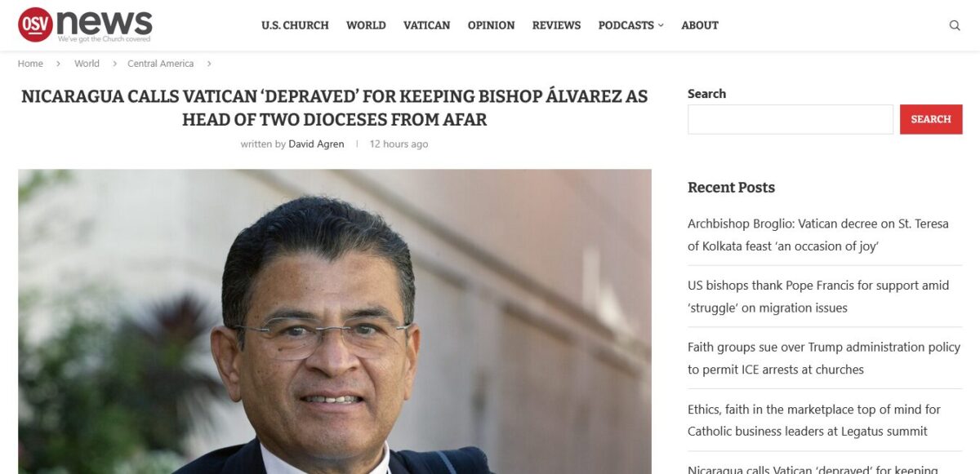Click author name David Agren

[316, 144]
